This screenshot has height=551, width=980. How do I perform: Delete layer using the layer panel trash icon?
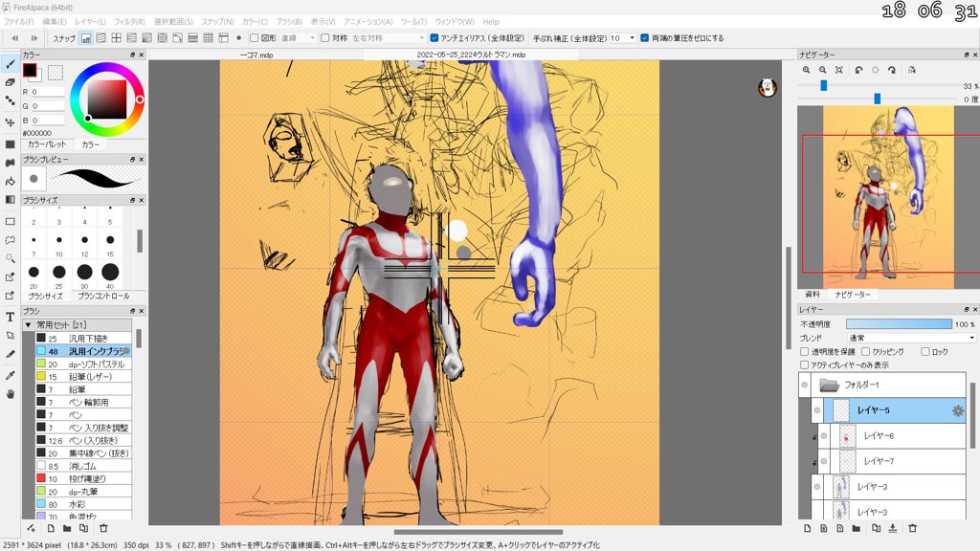point(912,528)
